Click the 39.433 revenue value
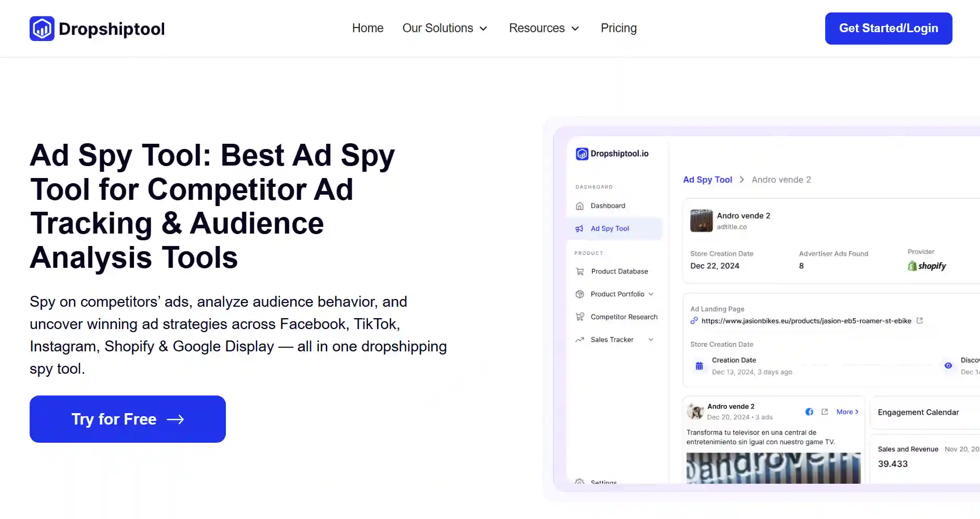 [893, 464]
